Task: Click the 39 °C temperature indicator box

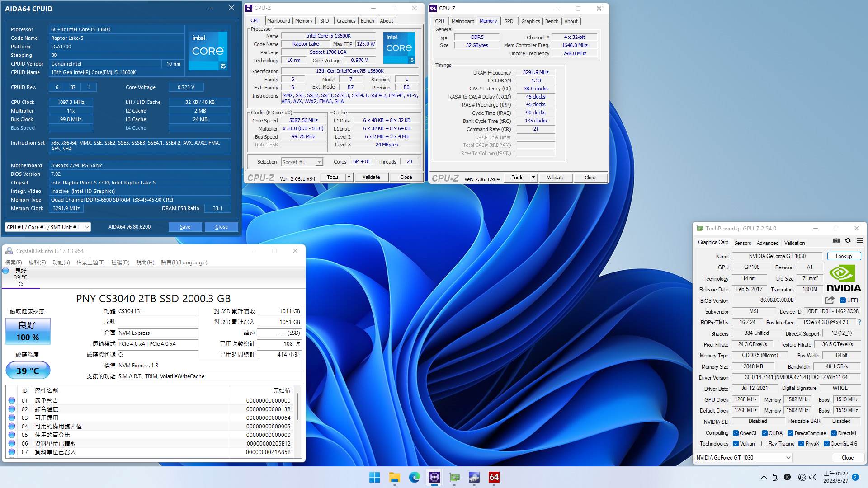Action: coord(28,371)
